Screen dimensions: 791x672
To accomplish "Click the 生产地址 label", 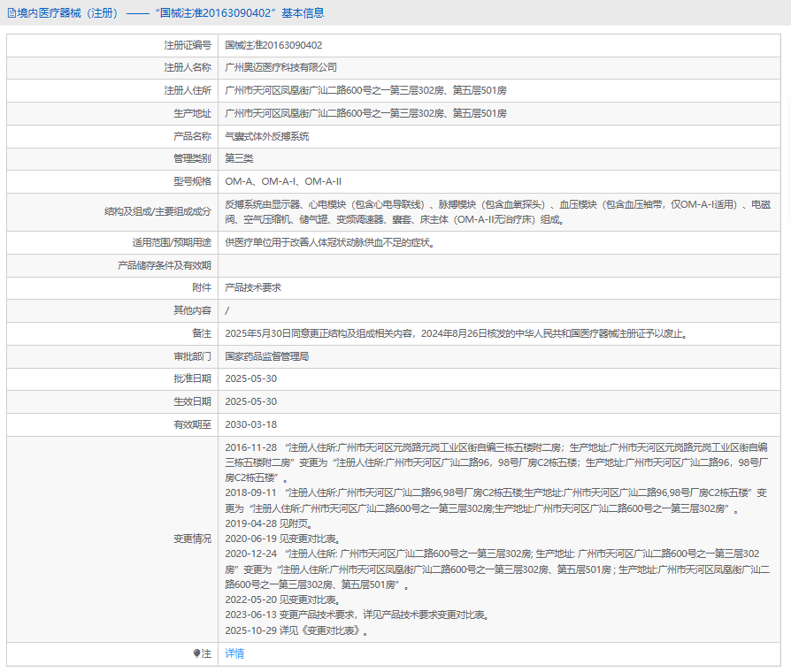I will pos(192,113).
